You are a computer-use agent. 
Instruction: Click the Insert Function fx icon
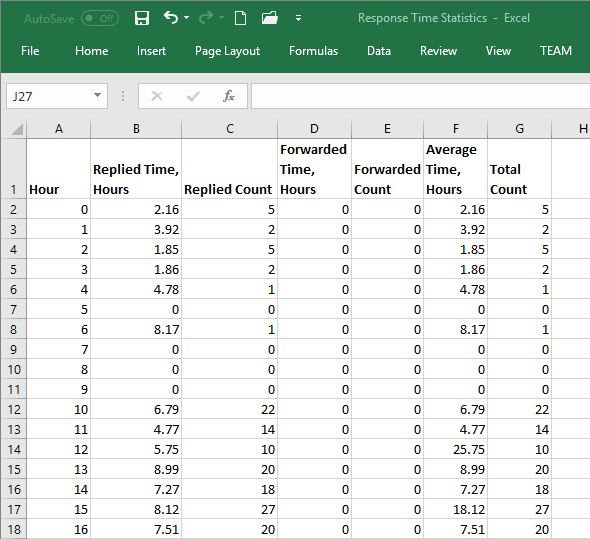point(229,96)
